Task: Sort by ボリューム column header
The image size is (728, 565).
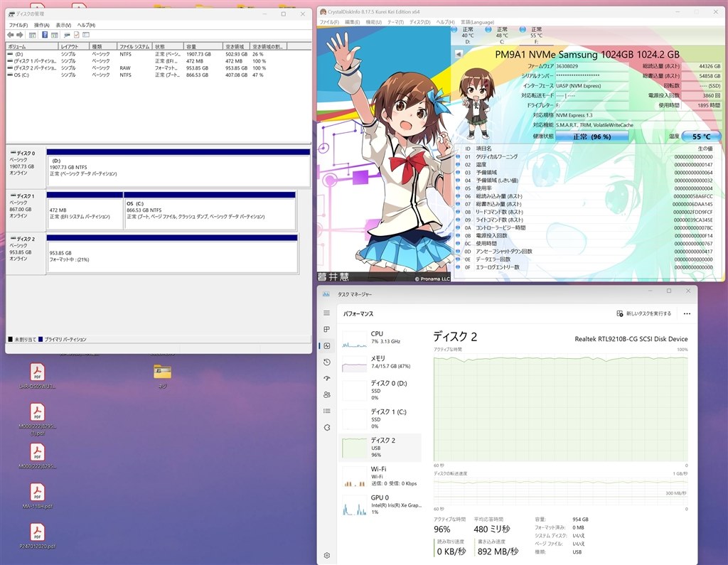Action: pos(32,46)
